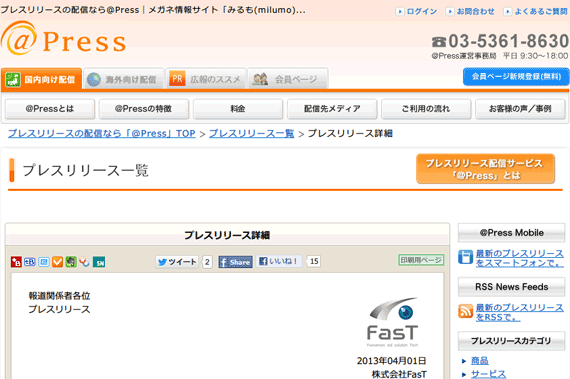Open the お問合わせ link
This screenshot has width=570, height=379.
point(475,12)
